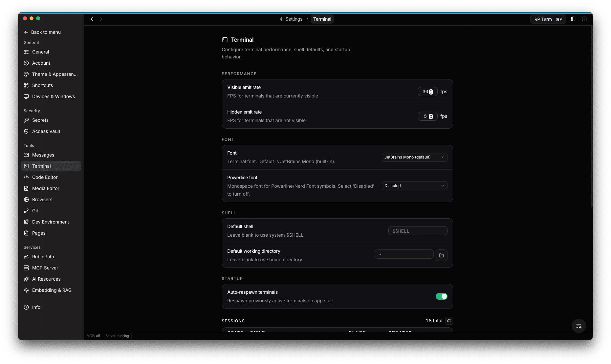Click the Default shell $SHELL input field

(x=418, y=231)
